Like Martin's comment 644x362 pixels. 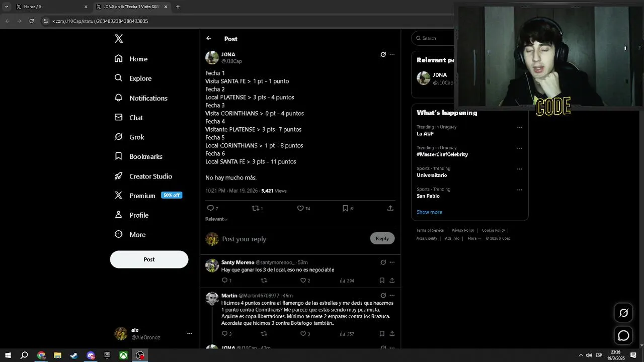click(x=303, y=333)
